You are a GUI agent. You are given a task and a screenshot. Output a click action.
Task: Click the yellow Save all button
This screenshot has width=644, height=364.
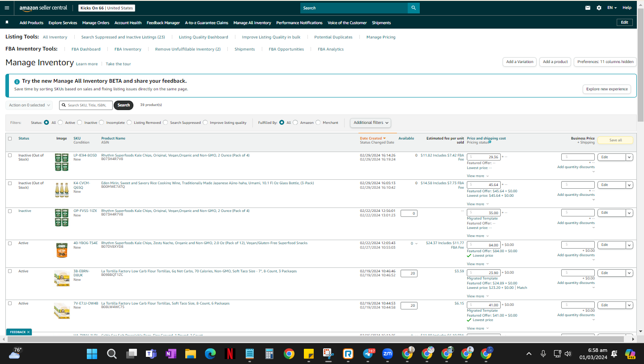[x=615, y=140]
